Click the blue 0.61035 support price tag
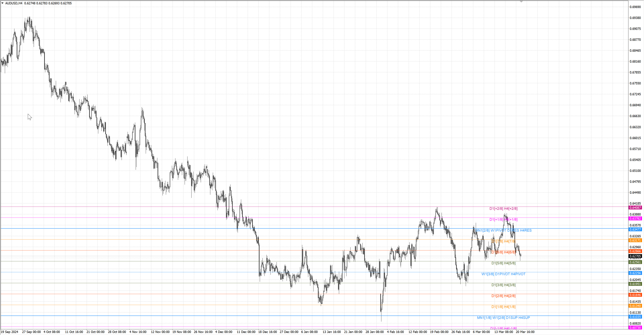The width and height of the screenshot is (644, 335). 635,317
